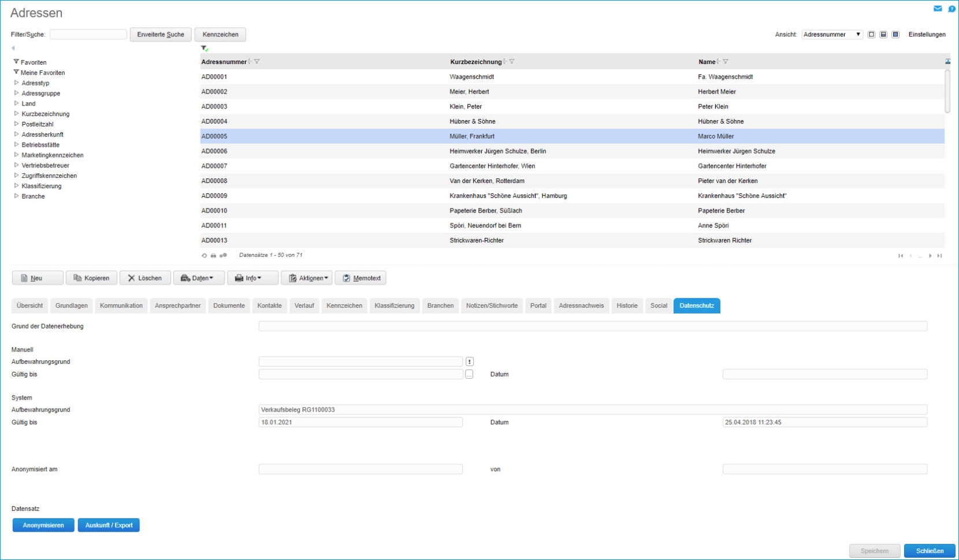Switch to the Ansprechpartner tab
This screenshot has width=959, height=560.
point(177,306)
